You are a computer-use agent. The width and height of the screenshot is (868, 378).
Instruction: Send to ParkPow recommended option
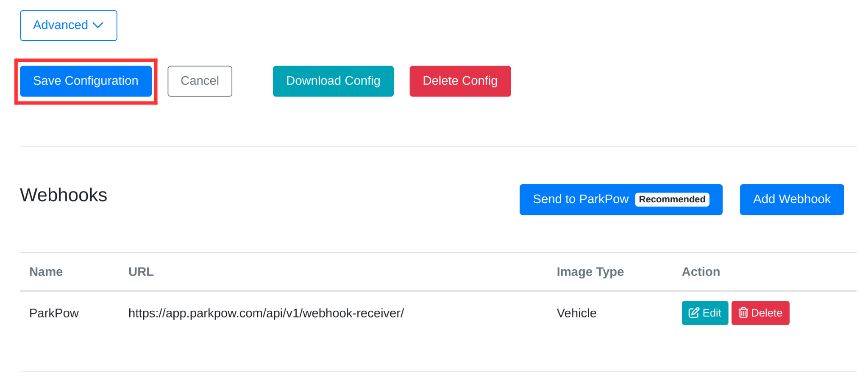click(x=621, y=199)
